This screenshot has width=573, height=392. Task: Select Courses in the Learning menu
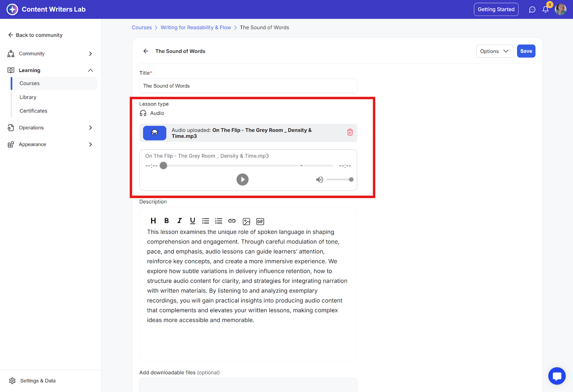(x=54, y=83)
